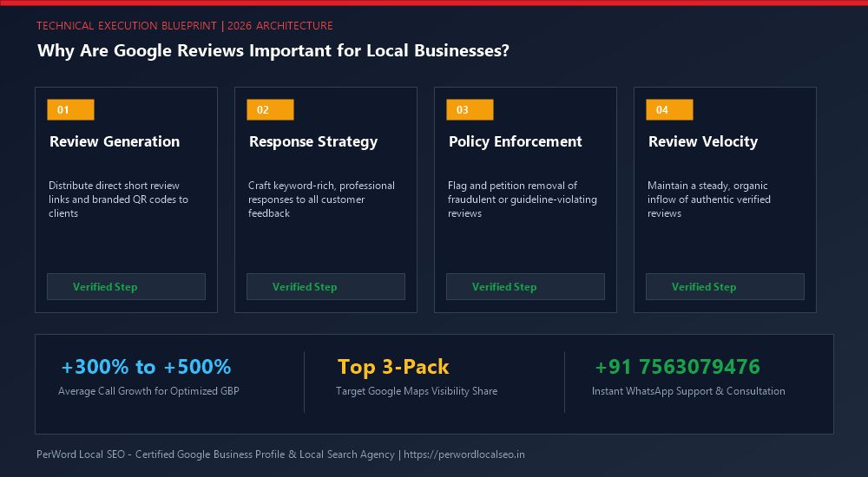Click Verified Step under Review Generation
Screen dimensions: 868x477
coord(126,287)
